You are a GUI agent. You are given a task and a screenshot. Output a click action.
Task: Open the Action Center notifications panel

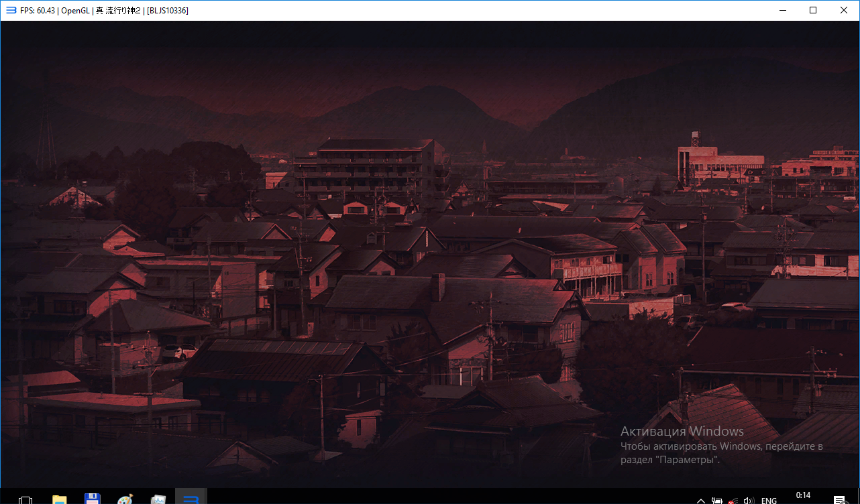839,499
